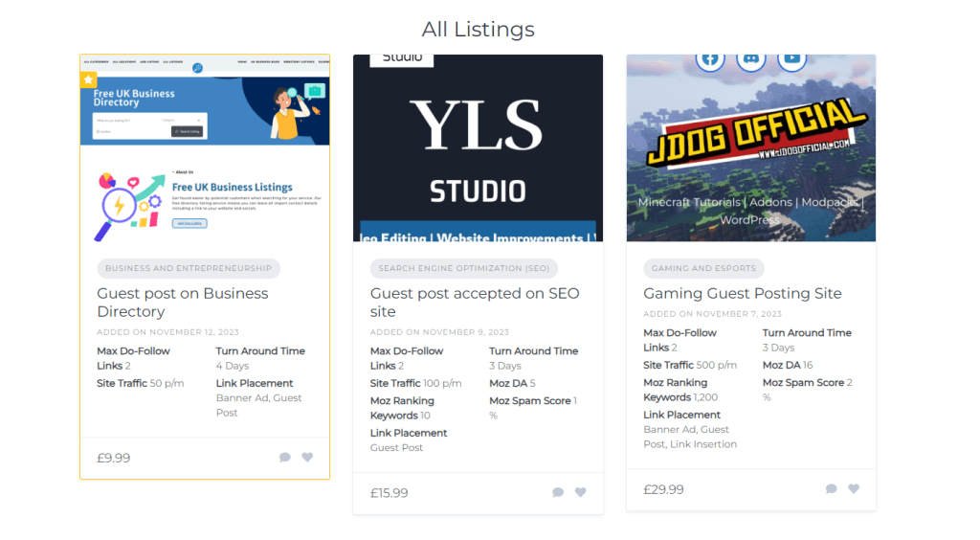Click the comment icon on the £29.99 listing

coord(831,489)
